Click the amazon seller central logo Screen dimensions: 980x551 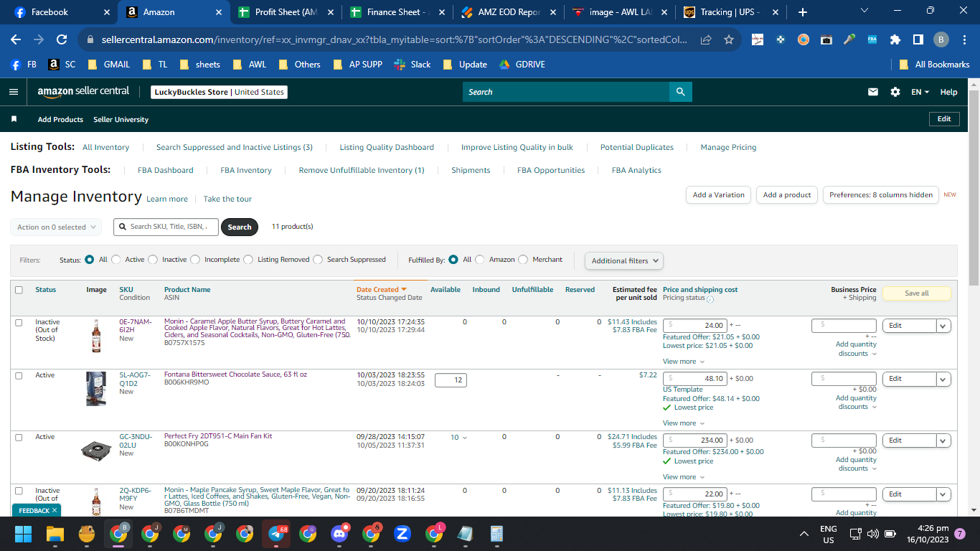83,92
